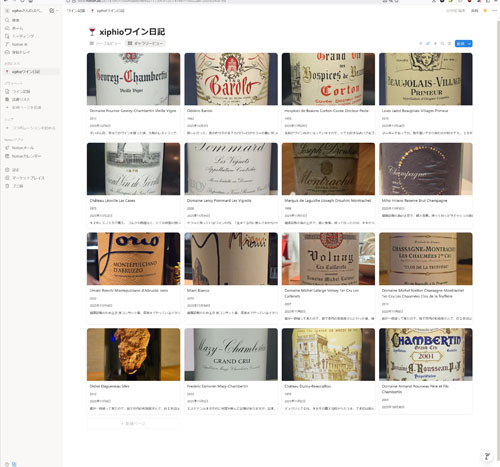Click the blue New button
The image size is (500, 467).
[461, 44]
